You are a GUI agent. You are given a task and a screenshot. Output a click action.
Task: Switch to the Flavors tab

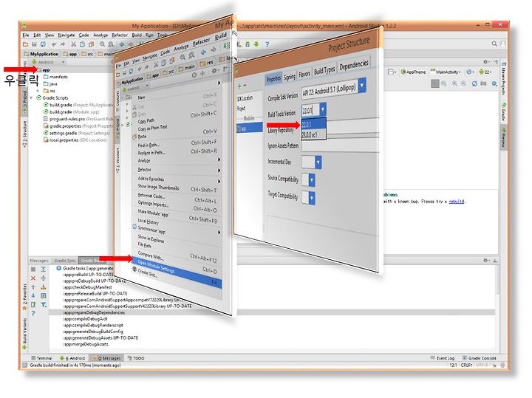tap(304, 74)
